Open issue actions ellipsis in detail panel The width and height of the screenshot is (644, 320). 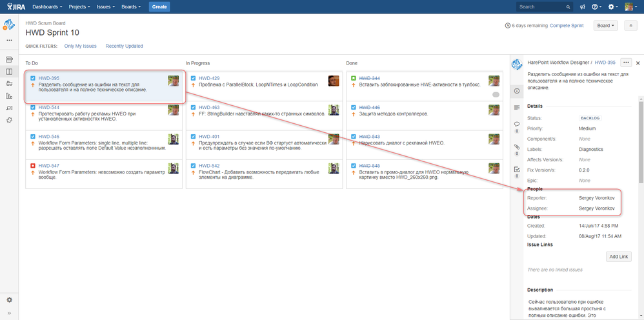[626, 63]
